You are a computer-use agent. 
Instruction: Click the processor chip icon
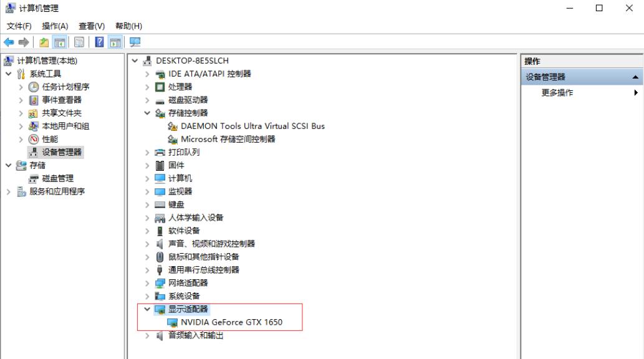(160, 87)
